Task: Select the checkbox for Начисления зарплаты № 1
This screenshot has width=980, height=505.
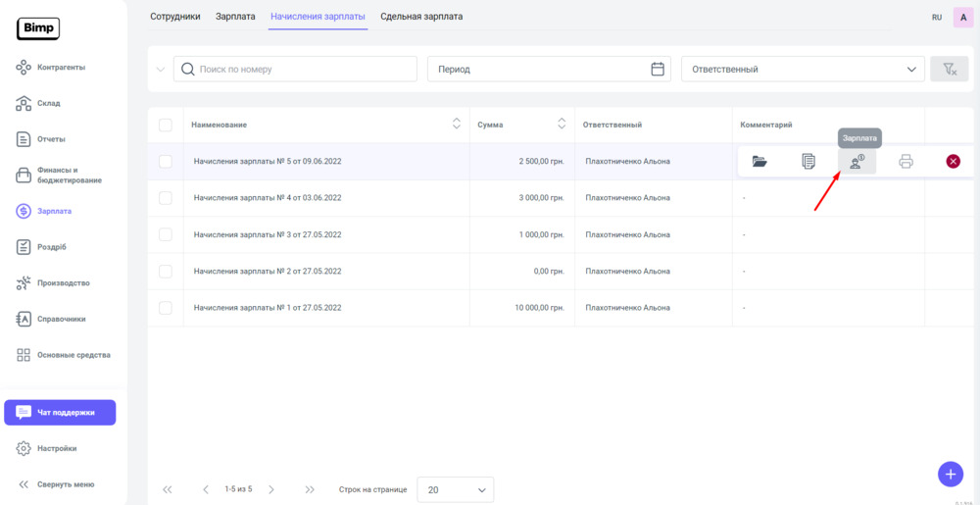Action: coord(165,308)
